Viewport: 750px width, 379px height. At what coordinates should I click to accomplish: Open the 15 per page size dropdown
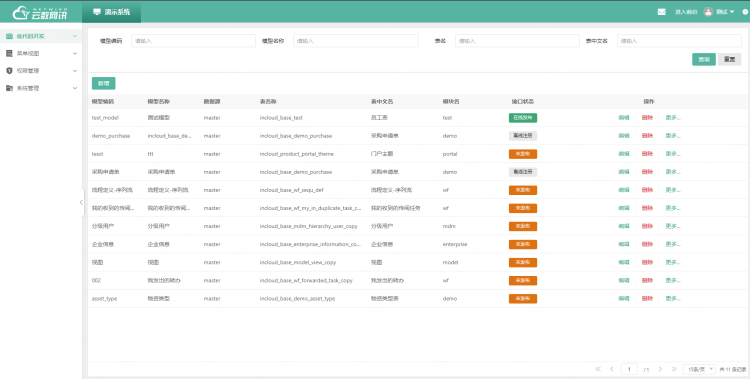point(699,369)
